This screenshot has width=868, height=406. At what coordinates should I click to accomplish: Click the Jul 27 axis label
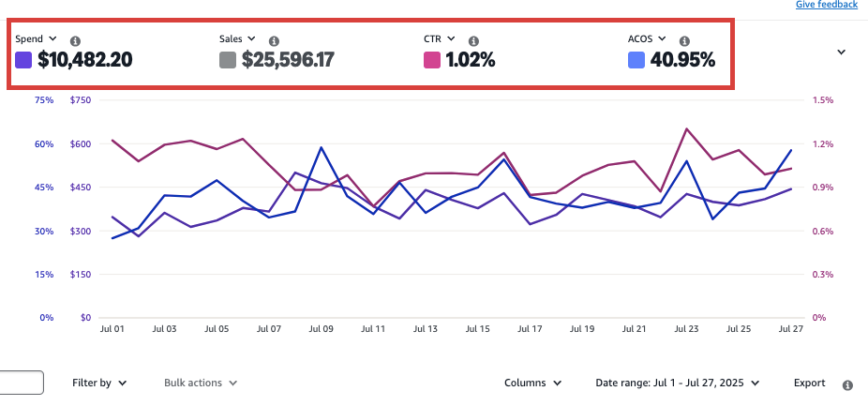point(790,328)
